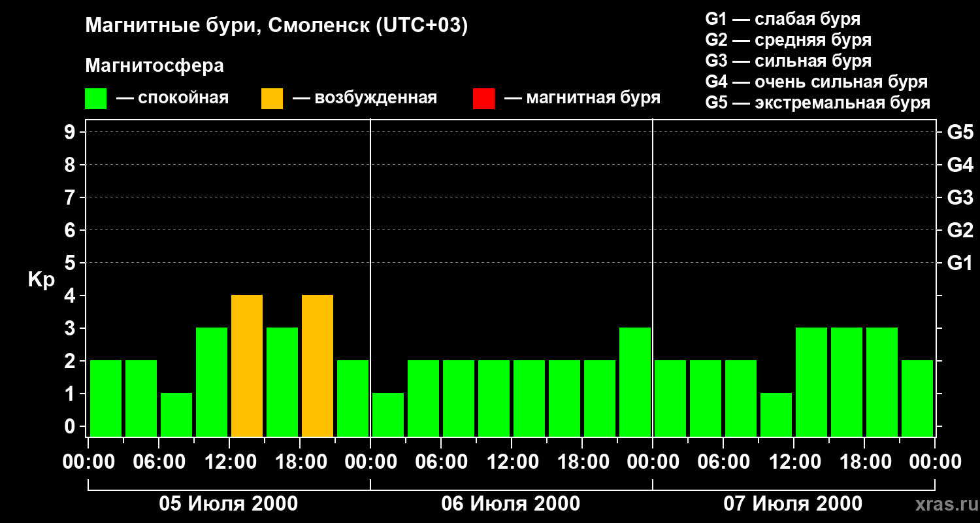Select the orange "возбужденная" legend swatch
Image resolution: width=980 pixels, height=523 pixels.
coord(272,99)
